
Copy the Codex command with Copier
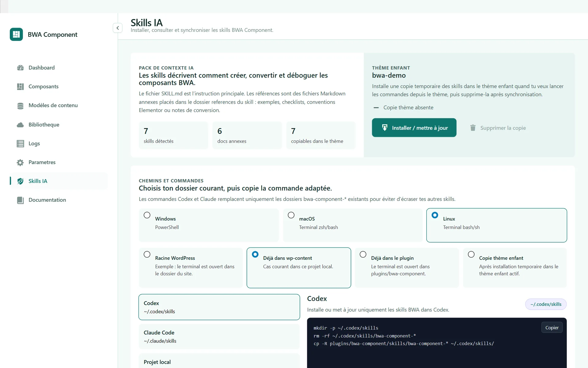point(552,328)
